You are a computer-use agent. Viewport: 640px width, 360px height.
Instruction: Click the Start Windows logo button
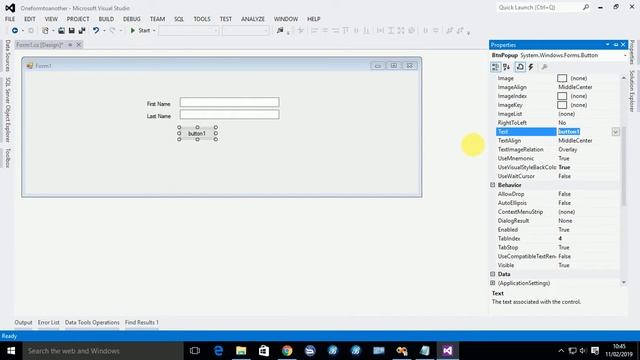tap(11, 351)
